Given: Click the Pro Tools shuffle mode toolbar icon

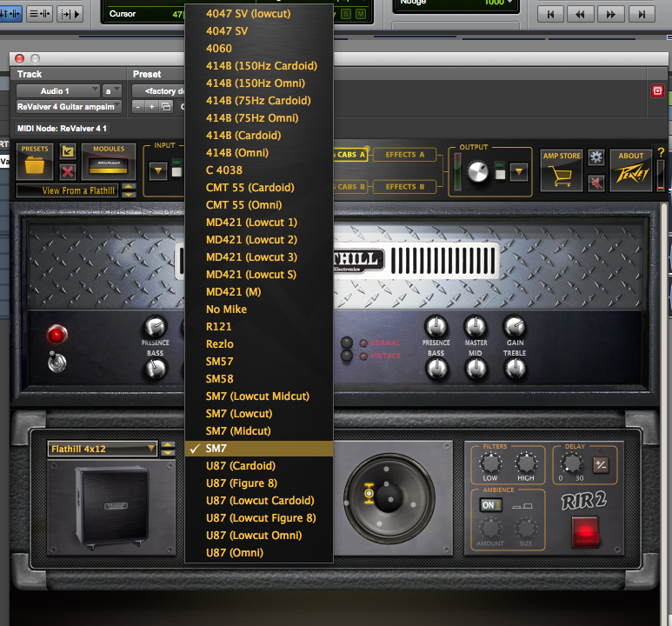Looking at the screenshot, I should pyautogui.click(x=11, y=14).
